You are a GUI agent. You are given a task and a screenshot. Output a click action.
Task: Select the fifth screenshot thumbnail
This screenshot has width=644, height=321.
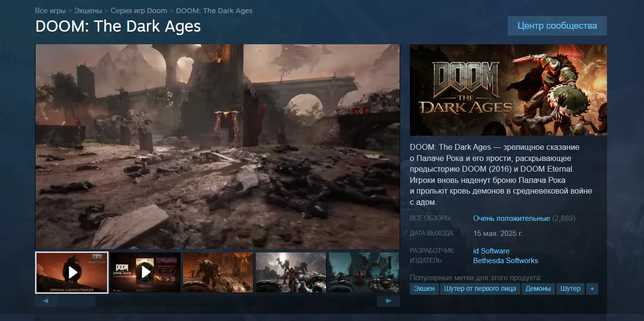364,272
